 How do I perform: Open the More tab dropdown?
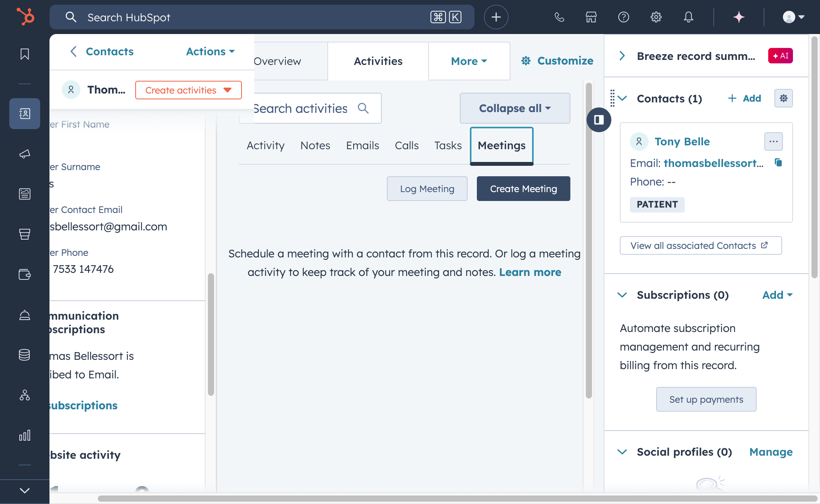469,61
